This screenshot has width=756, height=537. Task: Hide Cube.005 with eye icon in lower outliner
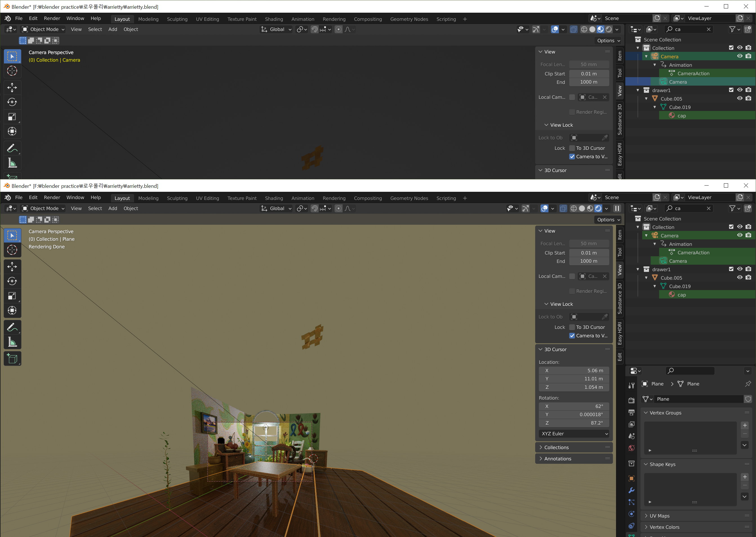point(739,277)
